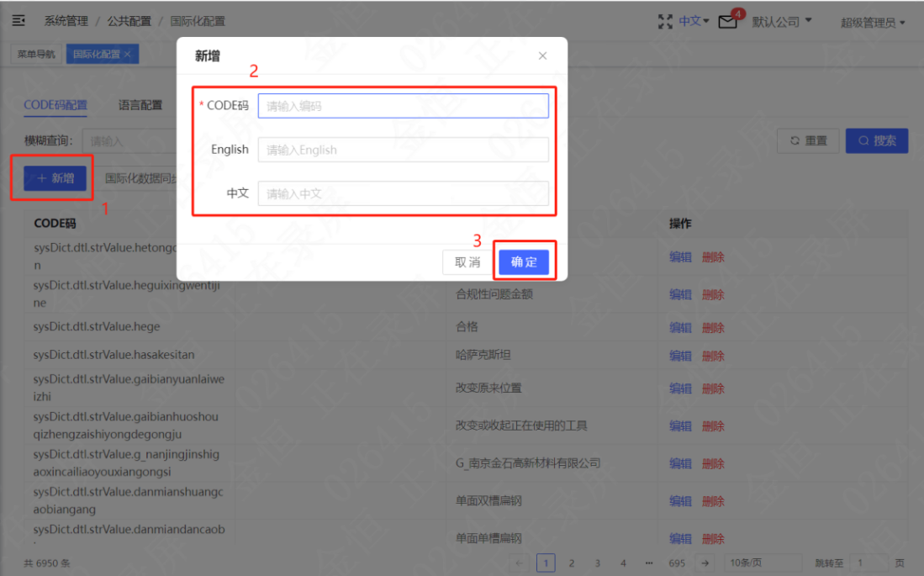The width and height of the screenshot is (924, 576).
Task: Edit the 改变原来位置 row
Action: tap(680, 388)
